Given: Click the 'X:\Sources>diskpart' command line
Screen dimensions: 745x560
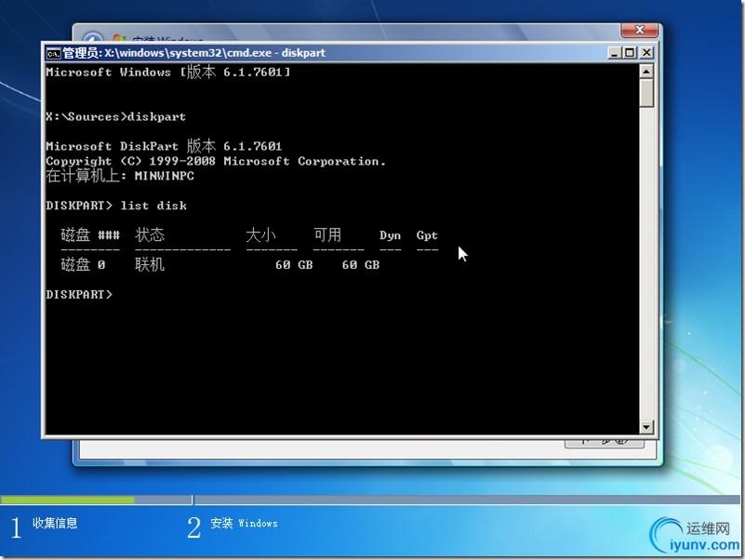Looking at the screenshot, I should (x=116, y=116).
